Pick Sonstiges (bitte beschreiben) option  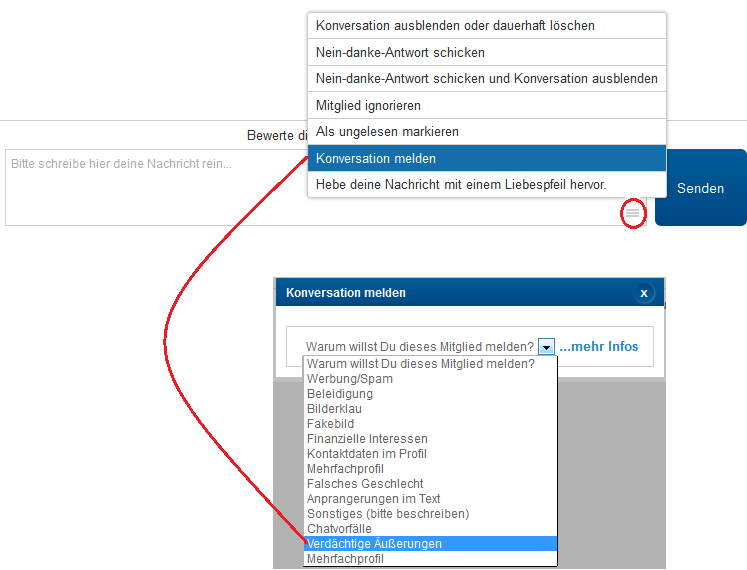[x=388, y=514]
